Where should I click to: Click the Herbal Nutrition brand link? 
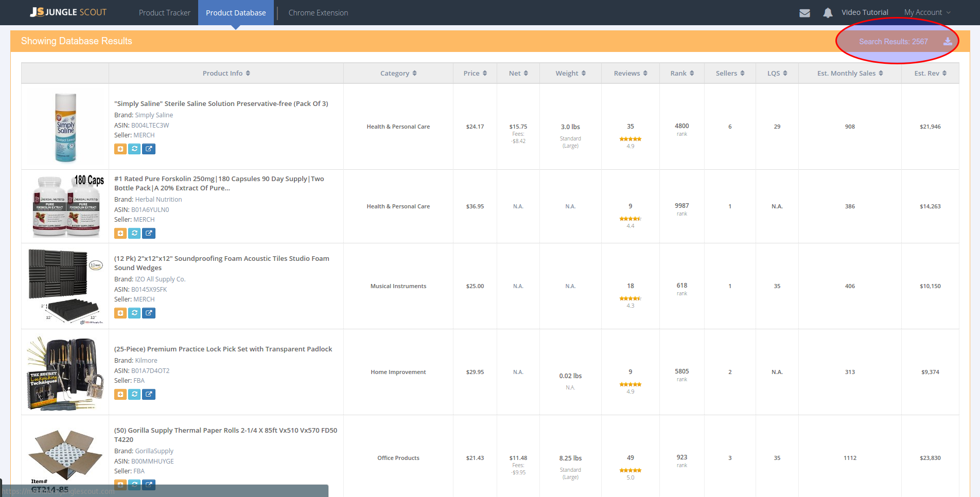[x=159, y=200]
